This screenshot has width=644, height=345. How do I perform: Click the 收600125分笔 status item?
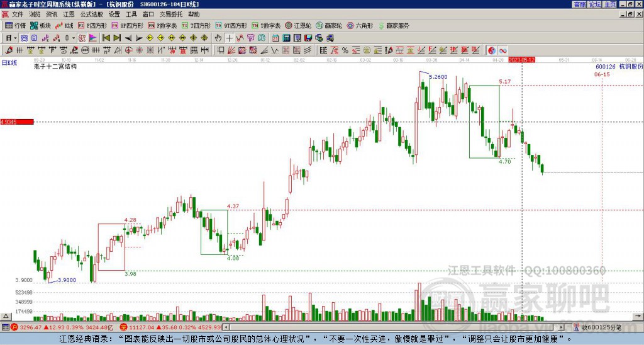pos(597,327)
